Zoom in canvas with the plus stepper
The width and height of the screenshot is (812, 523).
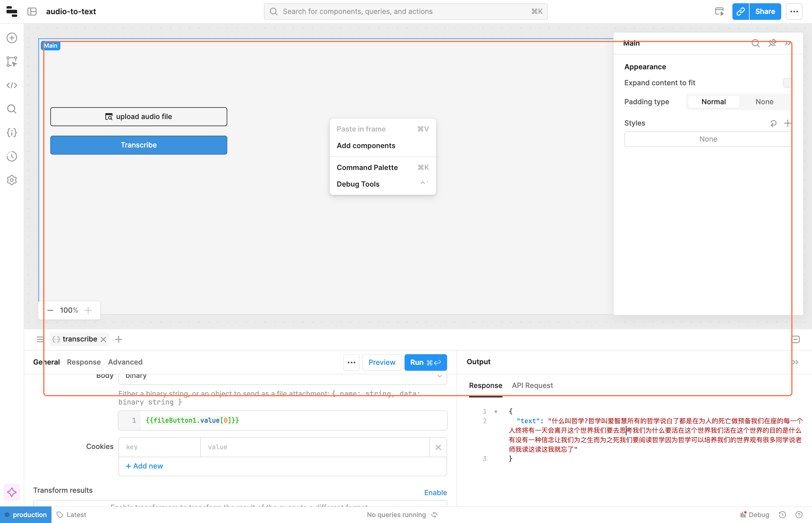tap(88, 310)
